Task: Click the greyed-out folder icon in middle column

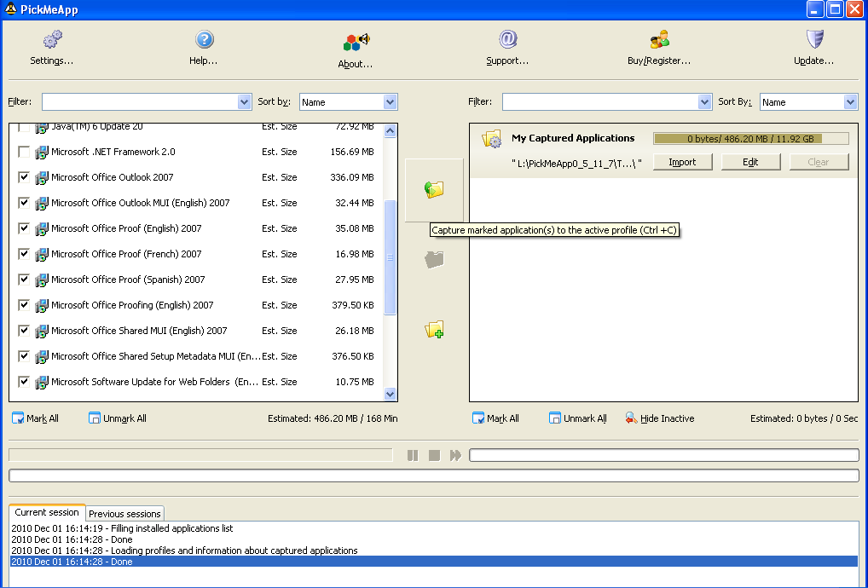Action: (x=434, y=259)
